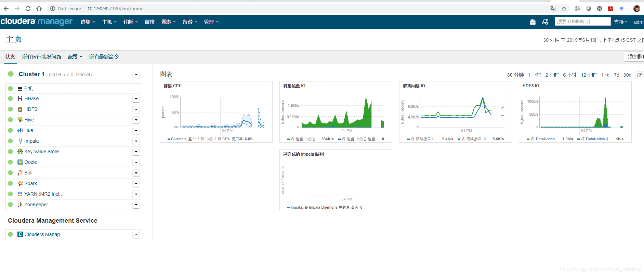Click the YARN service icon
Image resolution: width=644 pixels, height=275 pixels.
(x=20, y=194)
